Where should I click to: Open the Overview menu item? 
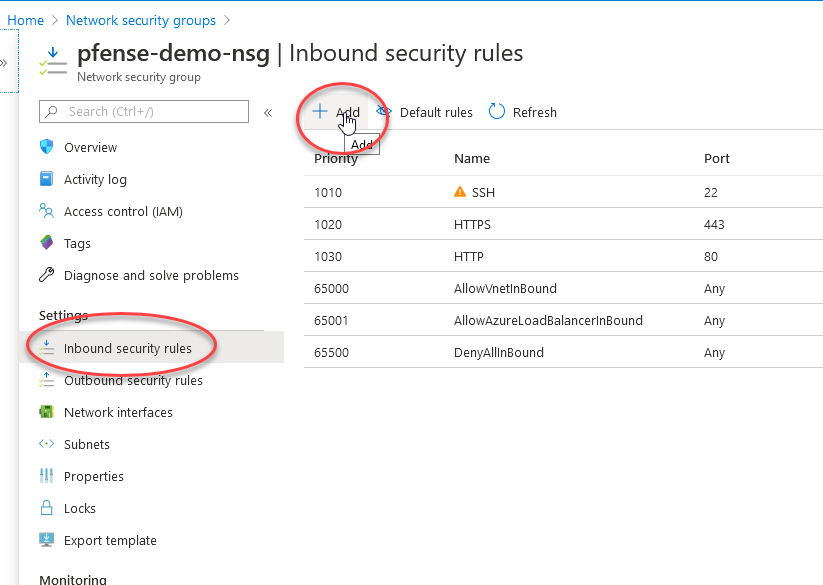[x=90, y=147]
